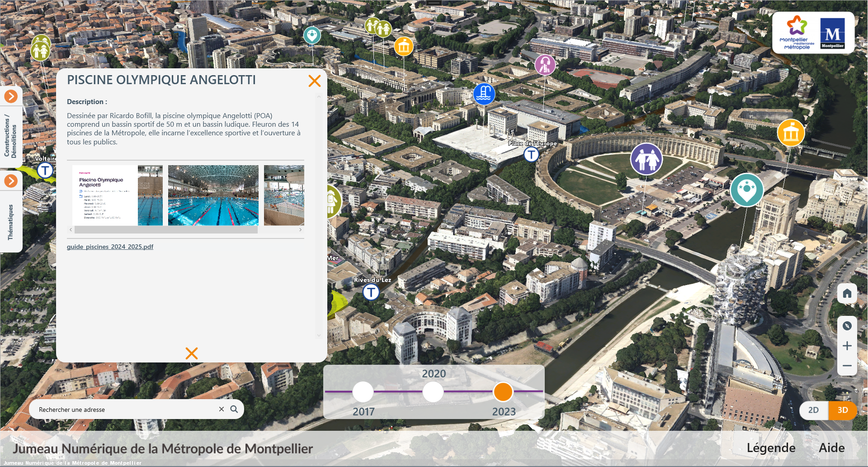Switch map to 2D view

813,410
